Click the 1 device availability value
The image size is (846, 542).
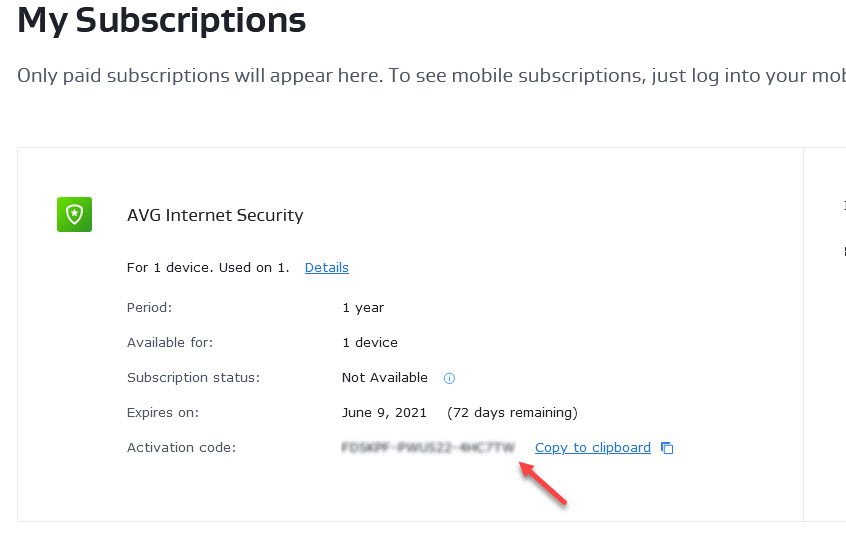click(370, 342)
